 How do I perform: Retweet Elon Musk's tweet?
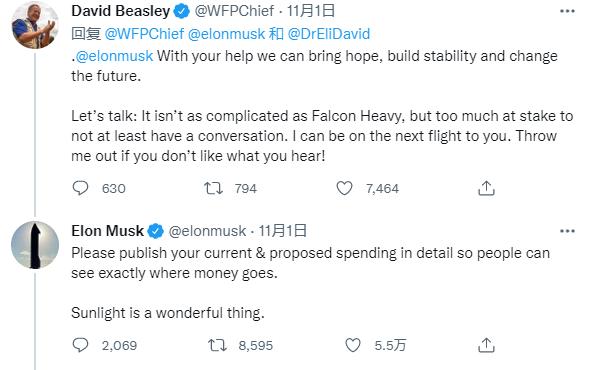(217, 345)
